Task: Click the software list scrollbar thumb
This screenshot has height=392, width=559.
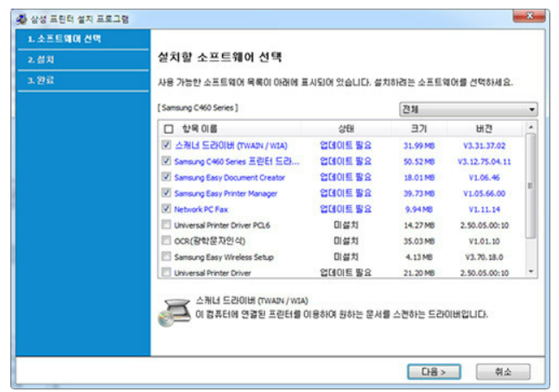Action: 530,186
